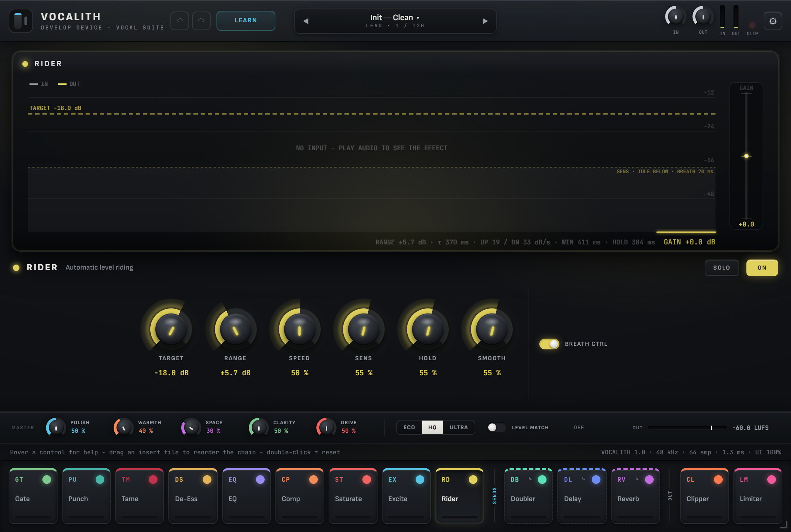Click the output gain knob

coord(703,17)
